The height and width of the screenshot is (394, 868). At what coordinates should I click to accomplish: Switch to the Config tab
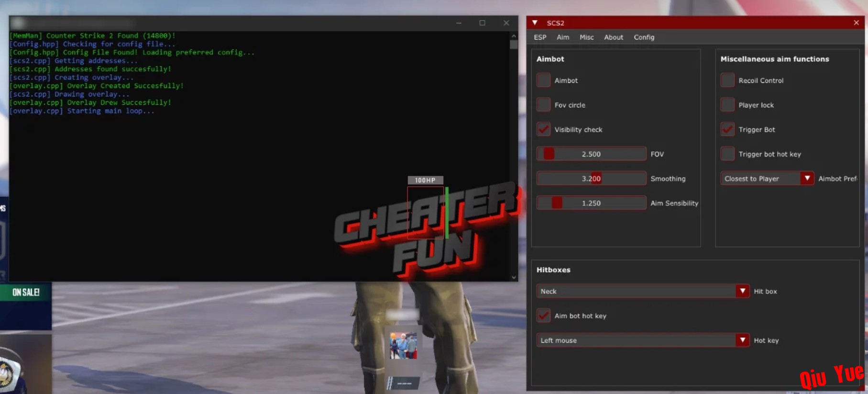(644, 37)
